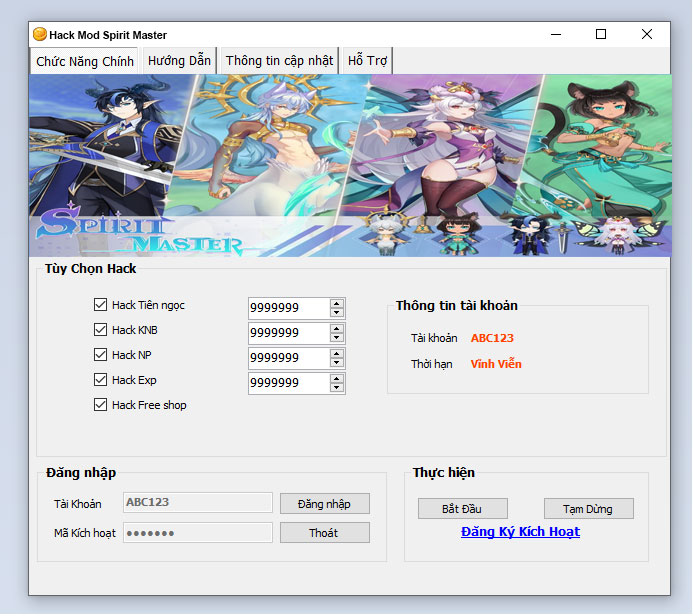The height and width of the screenshot is (616, 693).
Task: Click the Thoát button
Action: (324, 533)
